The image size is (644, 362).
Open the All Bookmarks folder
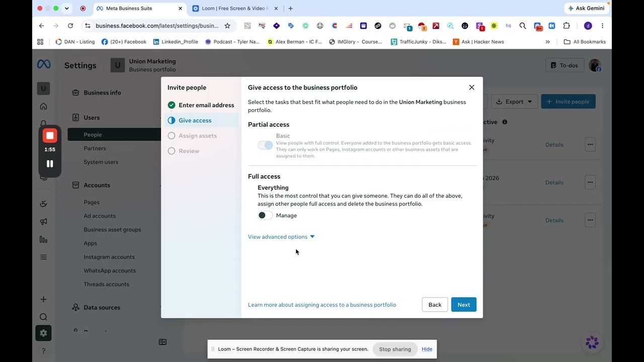pyautogui.click(x=585, y=42)
